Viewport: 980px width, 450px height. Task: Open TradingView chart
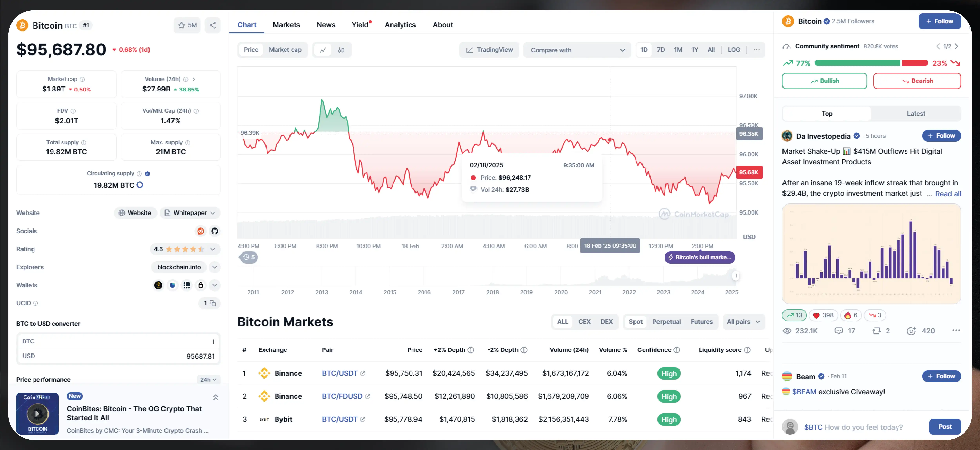tap(489, 50)
